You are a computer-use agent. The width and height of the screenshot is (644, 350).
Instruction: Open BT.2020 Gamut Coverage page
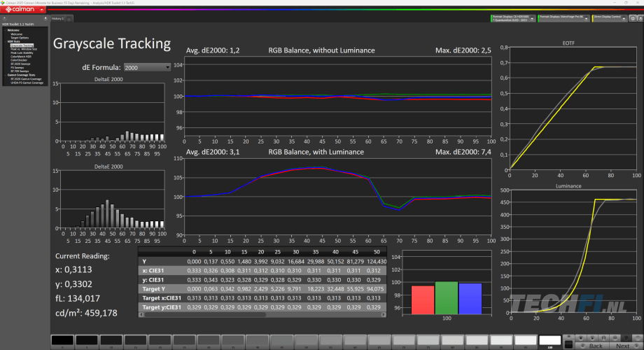click(x=26, y=79)
